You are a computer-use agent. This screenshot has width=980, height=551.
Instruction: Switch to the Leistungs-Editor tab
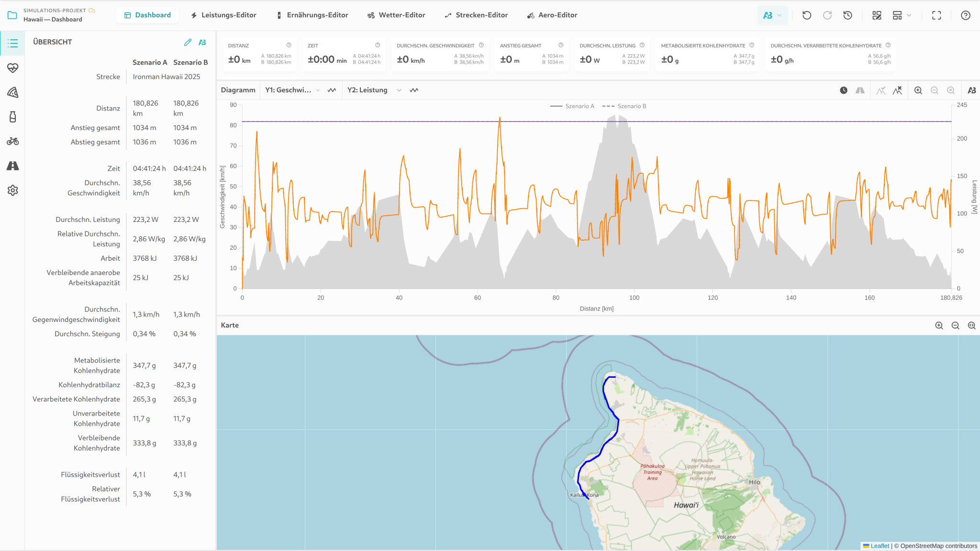(x=223, y=15)
